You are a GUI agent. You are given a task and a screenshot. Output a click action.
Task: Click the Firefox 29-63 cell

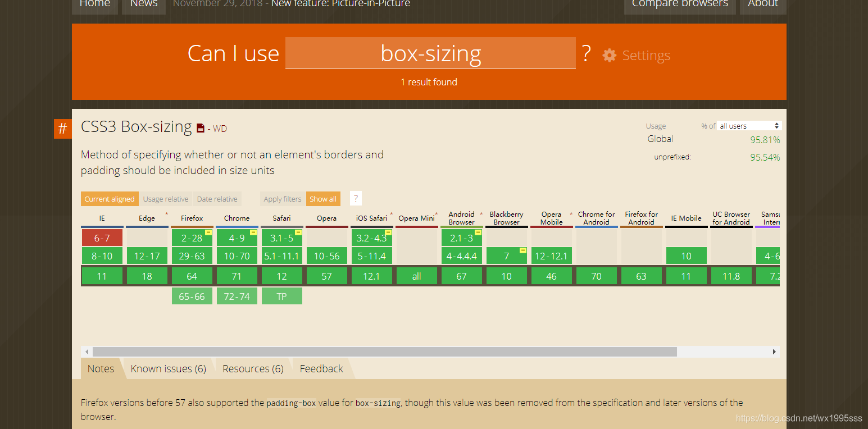[x=192, y=255]
